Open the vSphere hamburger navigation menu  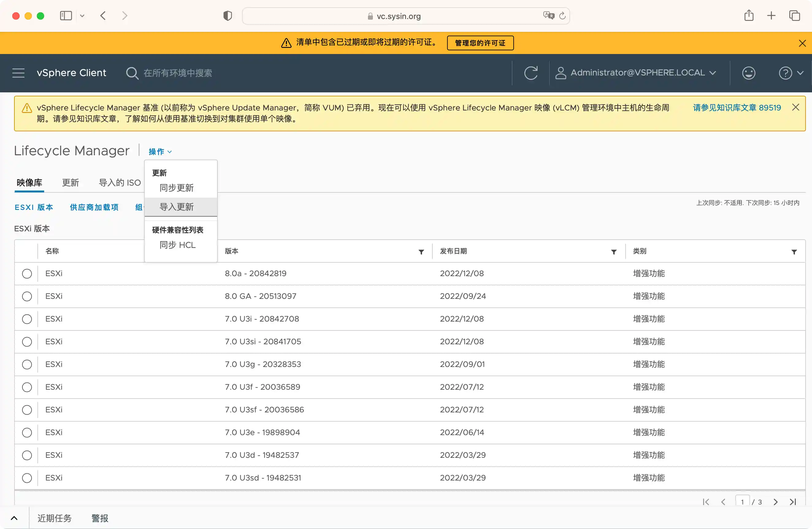point(18,73)
